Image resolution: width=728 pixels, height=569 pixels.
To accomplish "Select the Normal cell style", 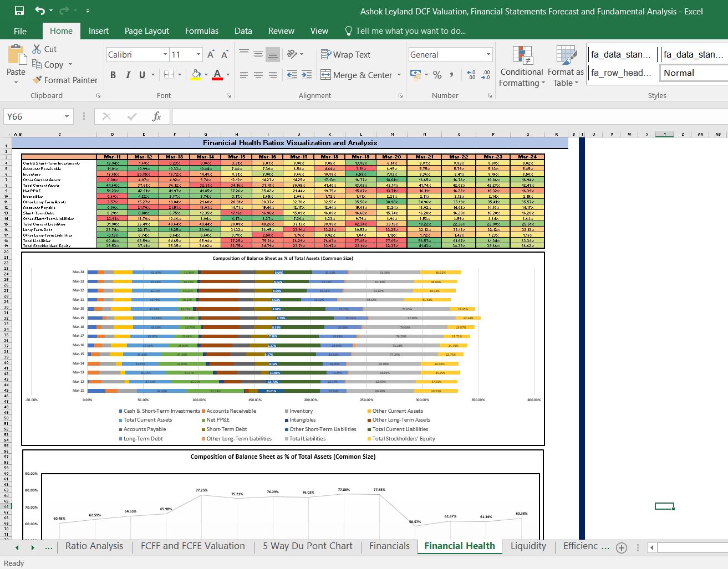I will [x=693, y=73].
